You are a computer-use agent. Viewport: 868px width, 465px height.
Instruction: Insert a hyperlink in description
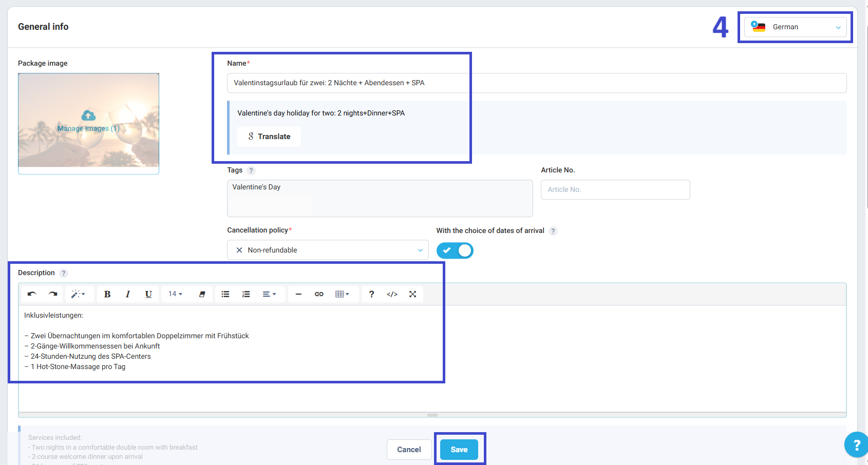(319, 294)
